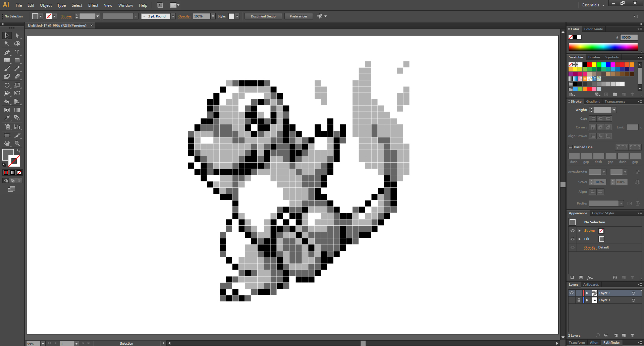This screenshot has width=644, height=346.
Task: Select the Zoom tool magnifier
Action: (x=17, y=143)
